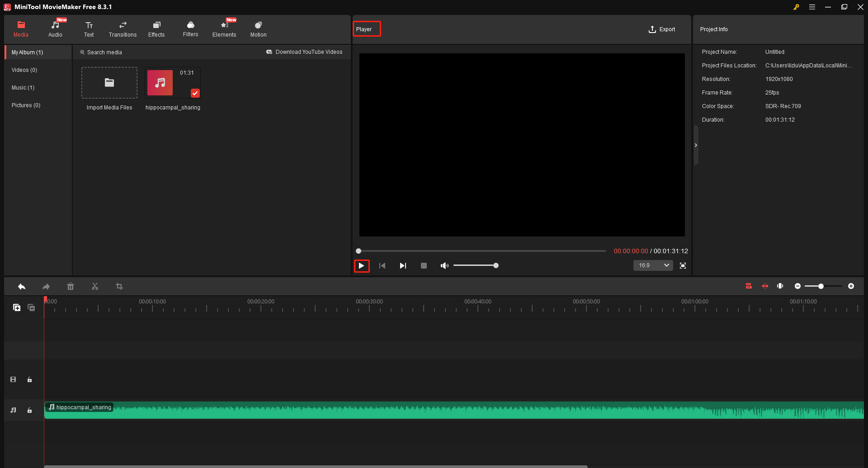Viewport: 868px width, 468px height.
Task: Delete selected clip with trash icon
Action: [x=71, y=286]
